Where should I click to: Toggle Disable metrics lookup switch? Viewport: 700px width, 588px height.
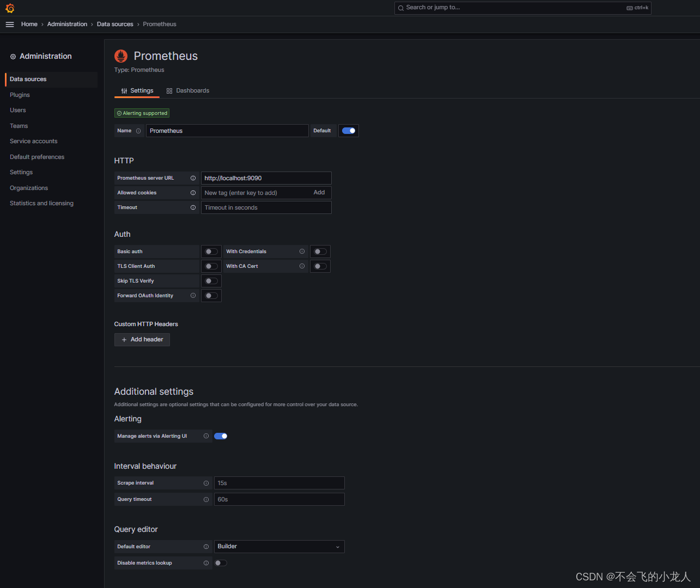point(221,563)
